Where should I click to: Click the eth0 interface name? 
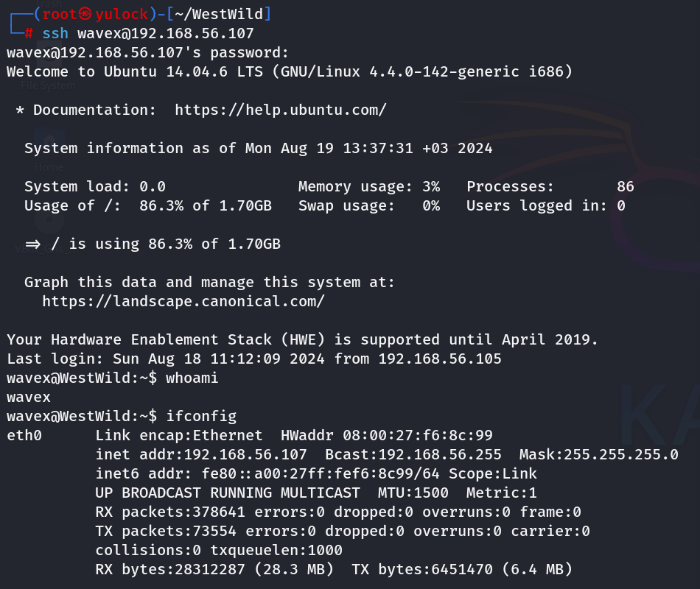coord(24,435)
